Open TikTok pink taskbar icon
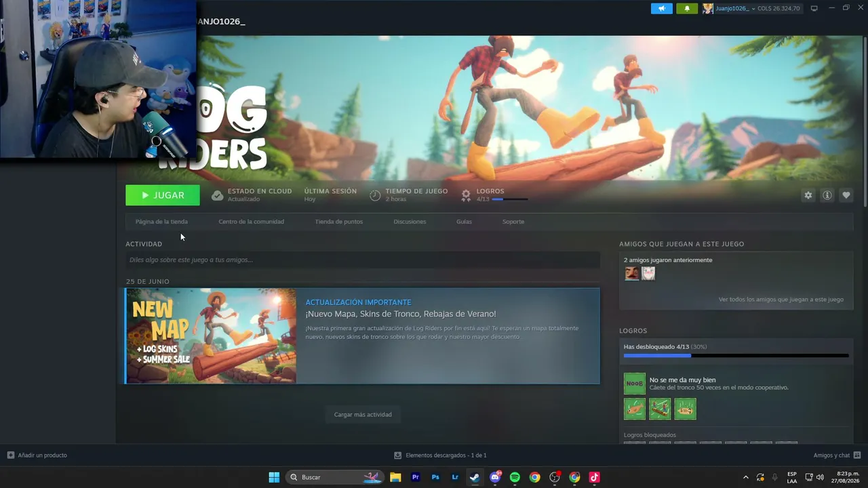The image size is (868, 488). click(x=594, y=477)
